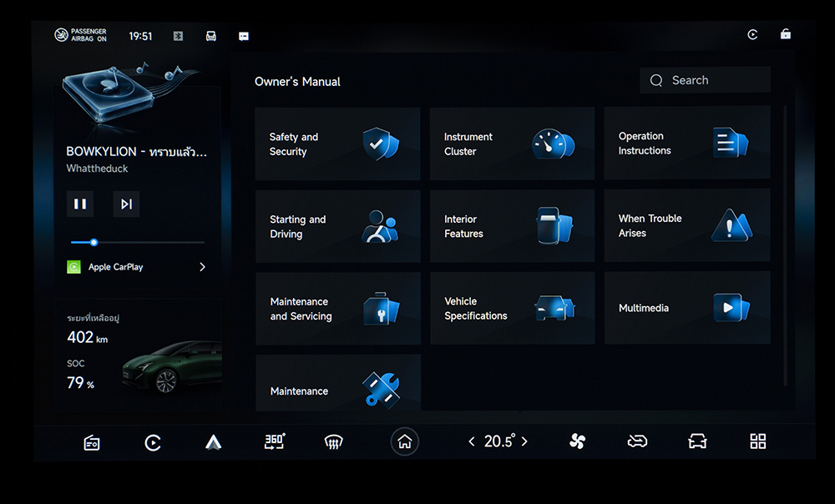The height and width of the screenshot is (504, 835).
Task: Increase temperature with right arrow
Action: click(x=524, y=442)
